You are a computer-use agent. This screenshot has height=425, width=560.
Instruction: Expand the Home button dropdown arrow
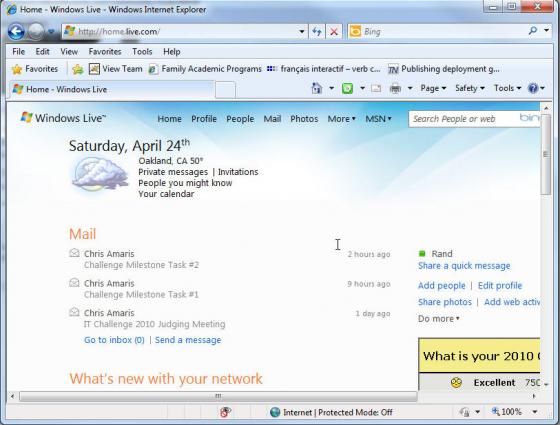coord(331,88)
